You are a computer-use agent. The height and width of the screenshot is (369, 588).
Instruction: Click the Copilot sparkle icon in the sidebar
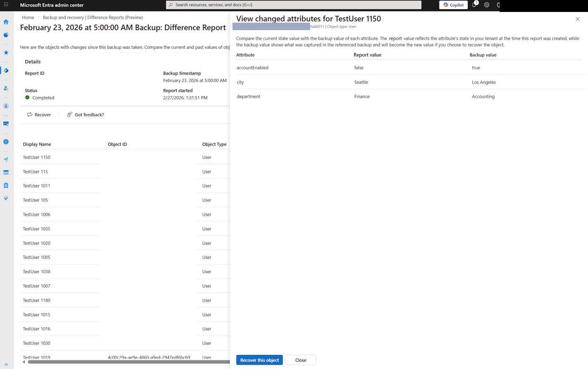coord(6,35)
